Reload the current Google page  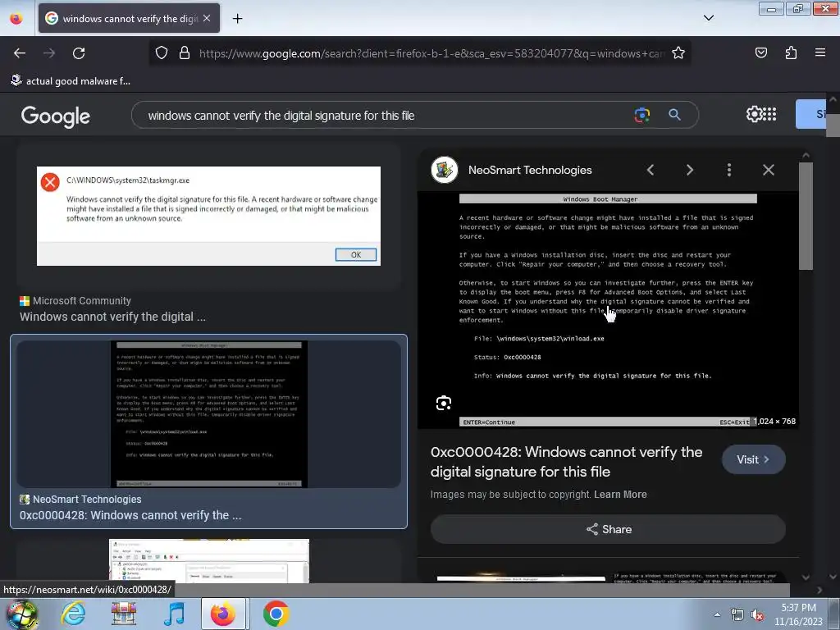(x=79, y=53)
